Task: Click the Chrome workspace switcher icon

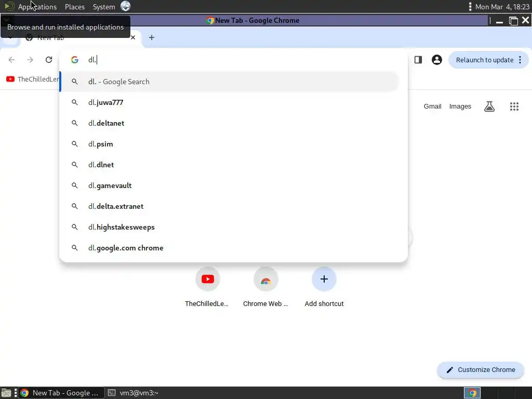Action: (472, 393)
